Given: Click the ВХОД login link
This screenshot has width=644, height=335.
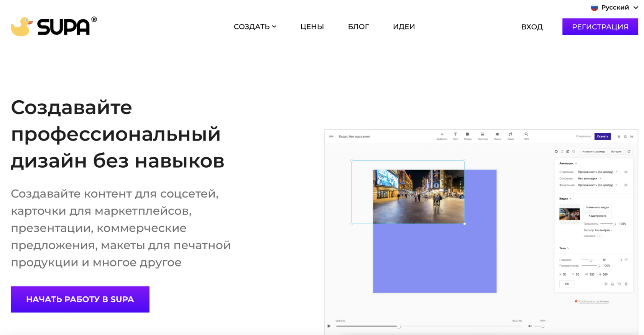Looking at the screenshot, I should (x=532, y=27).
